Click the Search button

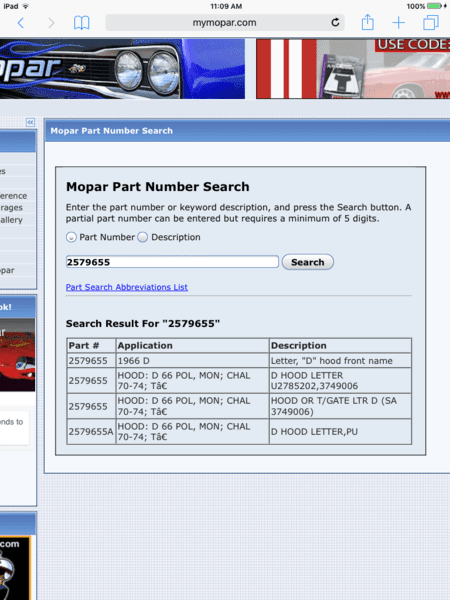pyautogui.click(x=308, y=262)
